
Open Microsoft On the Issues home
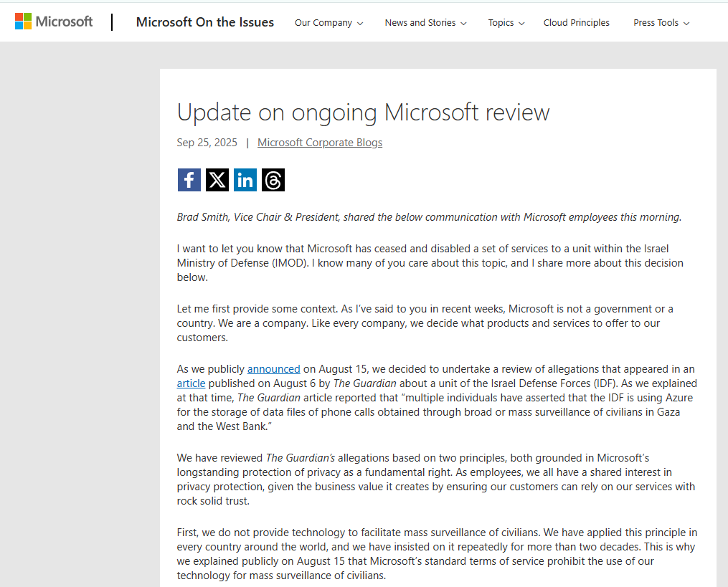click(204, 22)
